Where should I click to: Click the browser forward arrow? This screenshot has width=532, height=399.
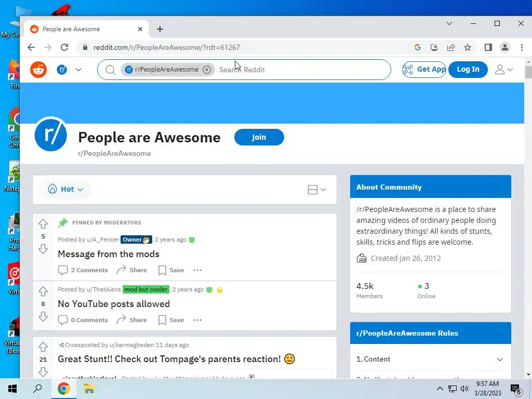48,47
